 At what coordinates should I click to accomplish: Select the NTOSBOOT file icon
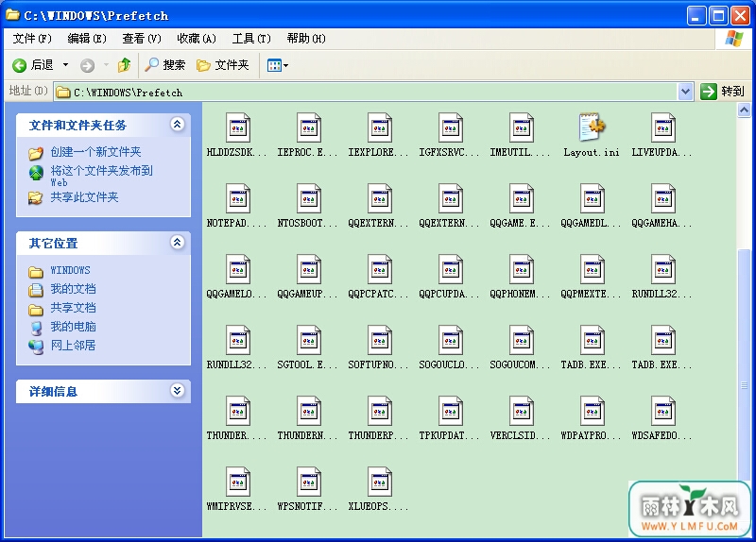click(x=309, y=198)
